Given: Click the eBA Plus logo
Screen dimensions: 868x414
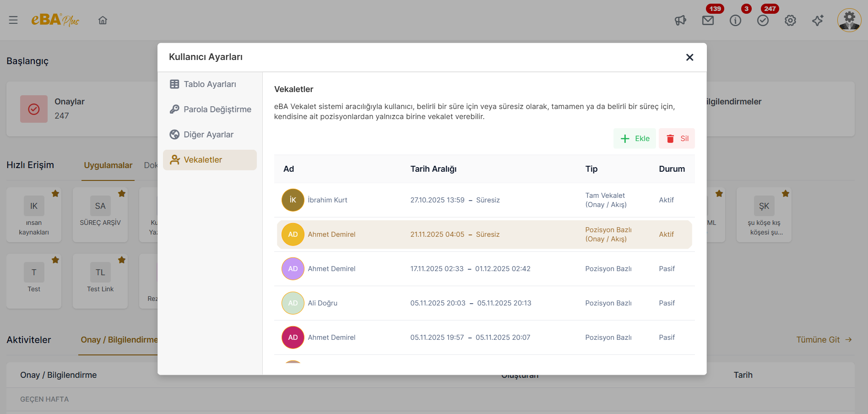Looking at the screenshot, I should tap(55, 20).
